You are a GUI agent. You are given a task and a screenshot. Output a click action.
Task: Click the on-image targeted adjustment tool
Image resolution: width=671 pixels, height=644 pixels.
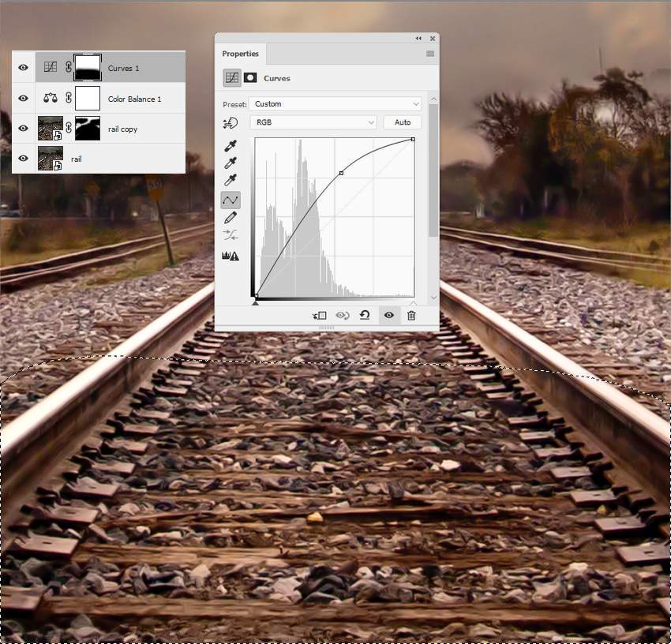pos(231,123)
